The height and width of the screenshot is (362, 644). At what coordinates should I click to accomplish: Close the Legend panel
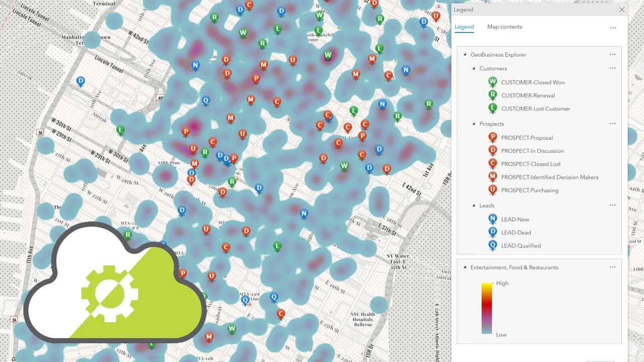622,10
